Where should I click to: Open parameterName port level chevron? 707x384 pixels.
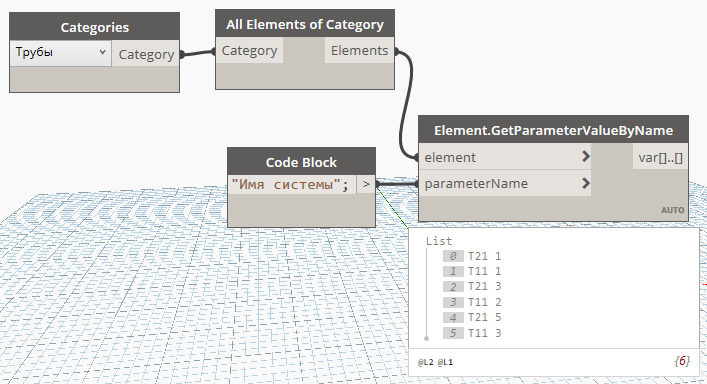click(x=586, y=183)
